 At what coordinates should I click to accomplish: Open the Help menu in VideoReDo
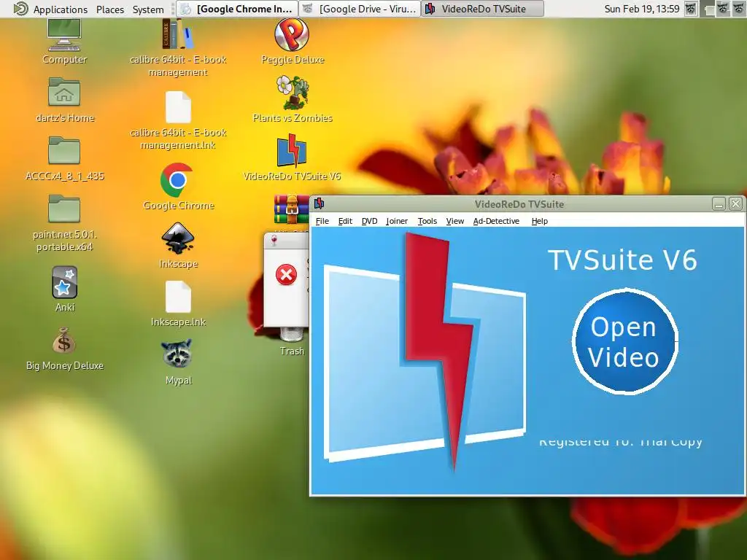[x=539, y=221]
